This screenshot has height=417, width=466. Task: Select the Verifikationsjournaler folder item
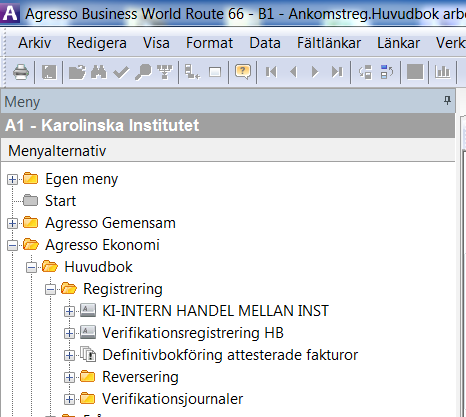(172, 399)
